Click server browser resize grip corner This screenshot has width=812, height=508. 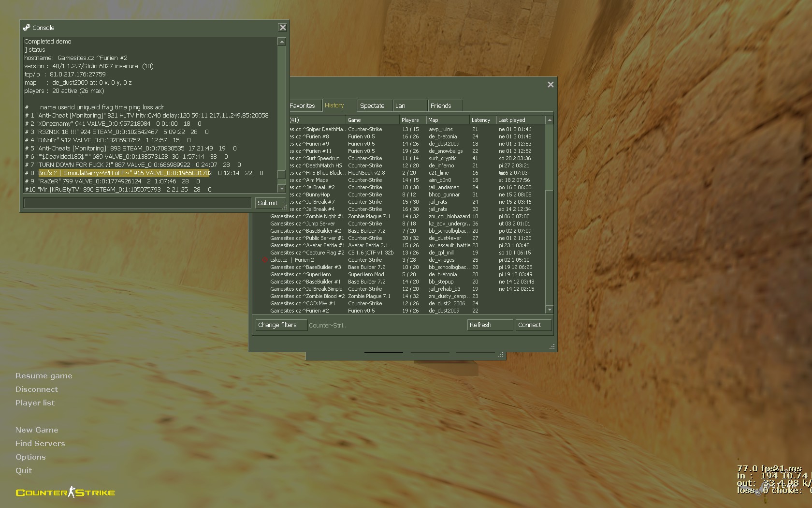tap(551, 346)
